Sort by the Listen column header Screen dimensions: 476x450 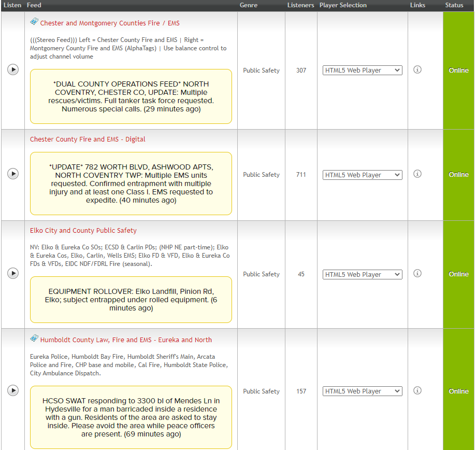pyautogui.click(x=12, y=5)
